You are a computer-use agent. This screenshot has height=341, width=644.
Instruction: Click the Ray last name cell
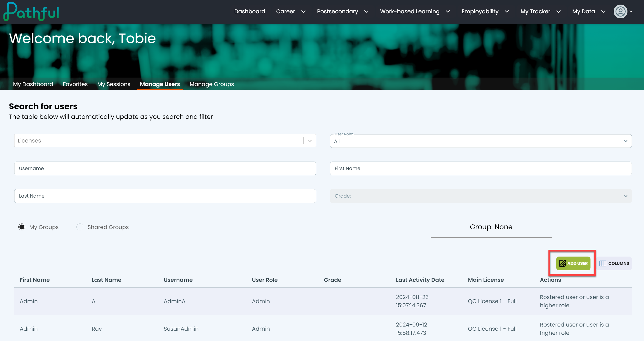97,329
